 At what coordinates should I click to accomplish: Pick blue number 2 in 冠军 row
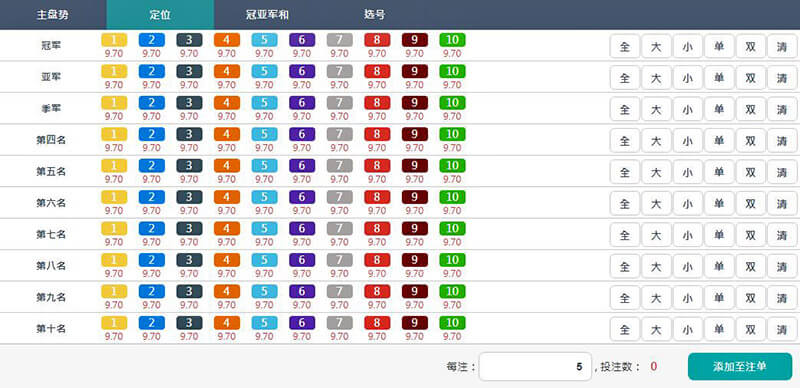click(x=152, y=40)
